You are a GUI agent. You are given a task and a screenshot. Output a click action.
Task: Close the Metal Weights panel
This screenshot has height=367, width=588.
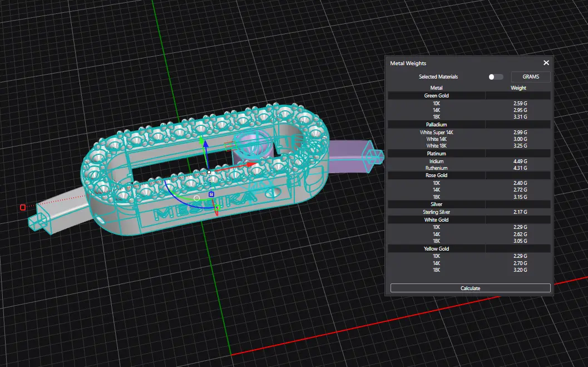pyautogui.click(x=546, y=63)
